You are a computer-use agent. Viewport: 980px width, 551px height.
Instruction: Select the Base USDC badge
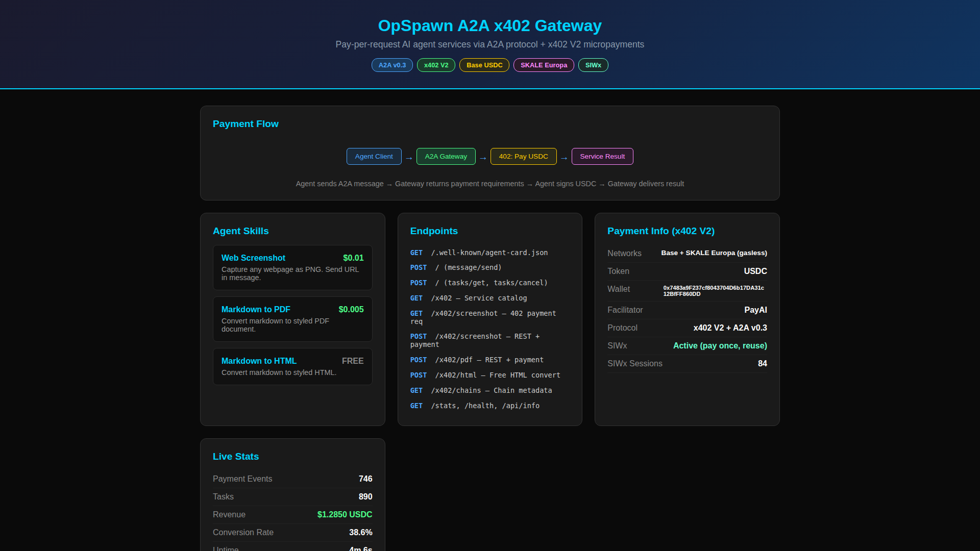[x=484, y=65]
